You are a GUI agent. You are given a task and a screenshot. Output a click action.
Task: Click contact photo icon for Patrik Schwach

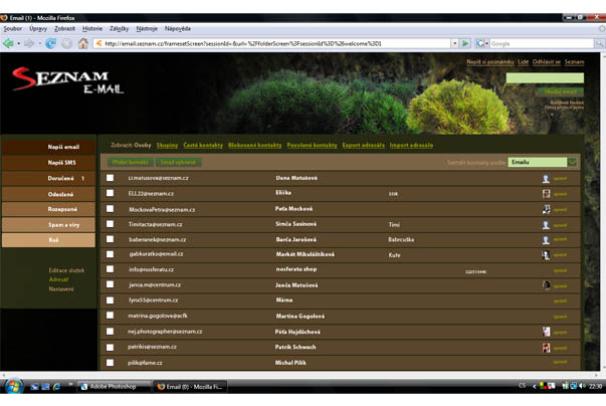point(545,347)
